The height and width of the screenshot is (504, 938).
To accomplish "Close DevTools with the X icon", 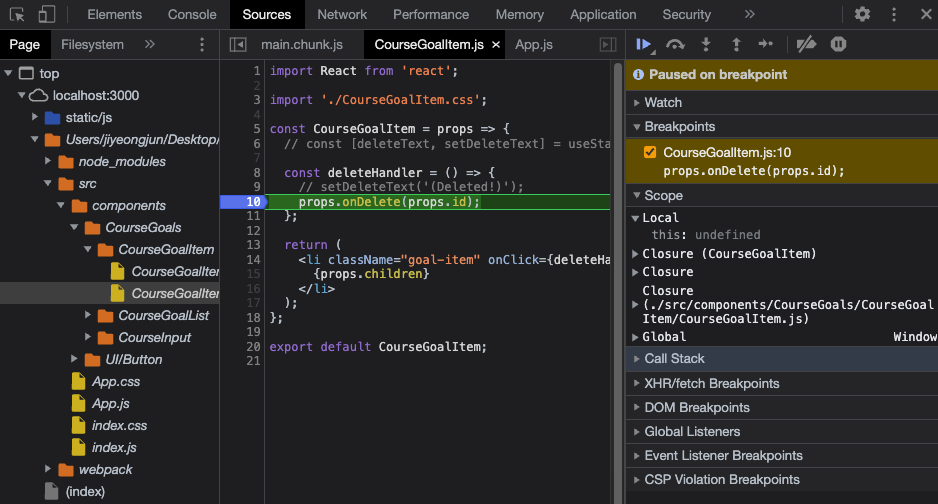I will coord(925,14).
